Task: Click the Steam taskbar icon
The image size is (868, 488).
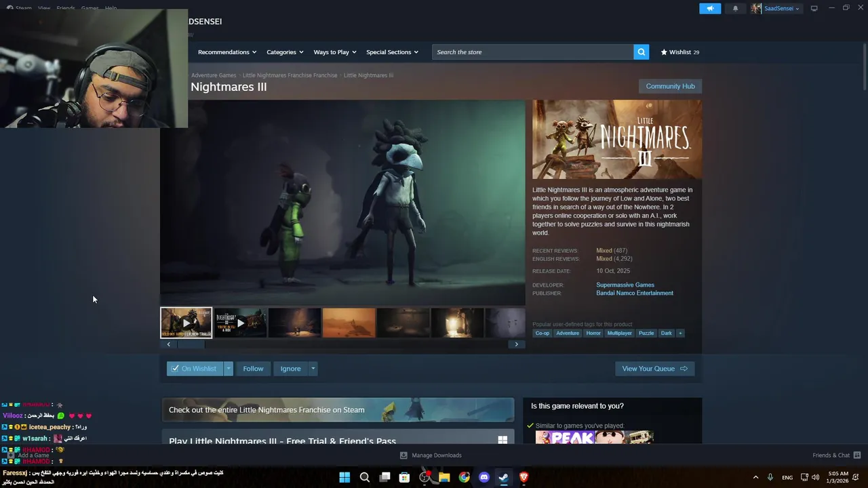Action: (503, 477)
